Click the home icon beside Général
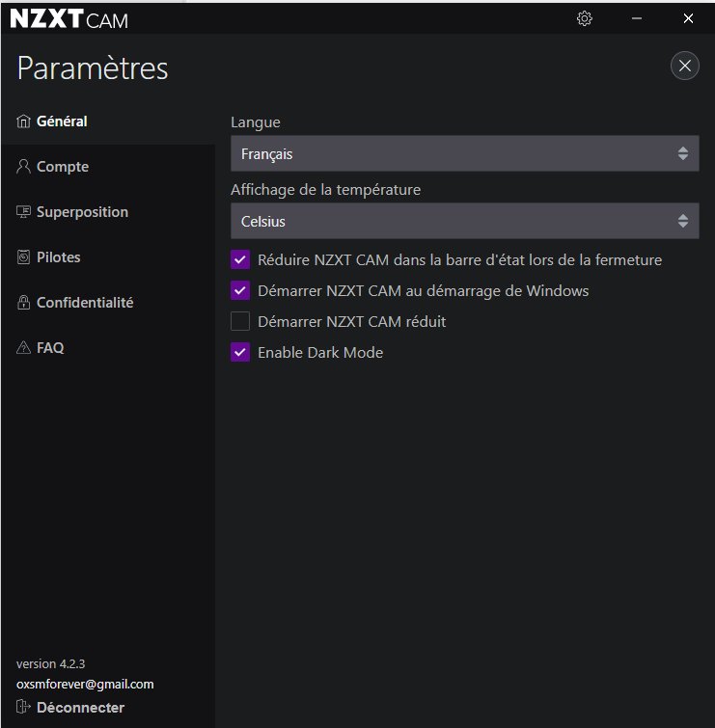 pos(24,122)
